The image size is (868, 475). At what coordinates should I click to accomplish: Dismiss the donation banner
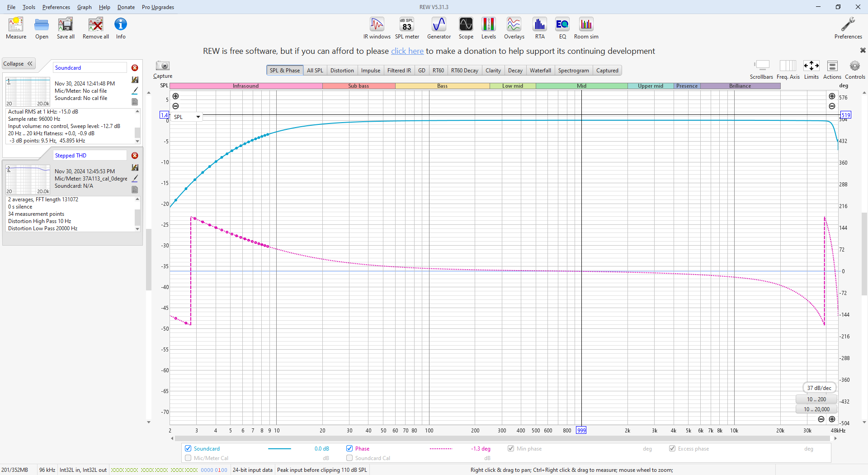point(863,50)
